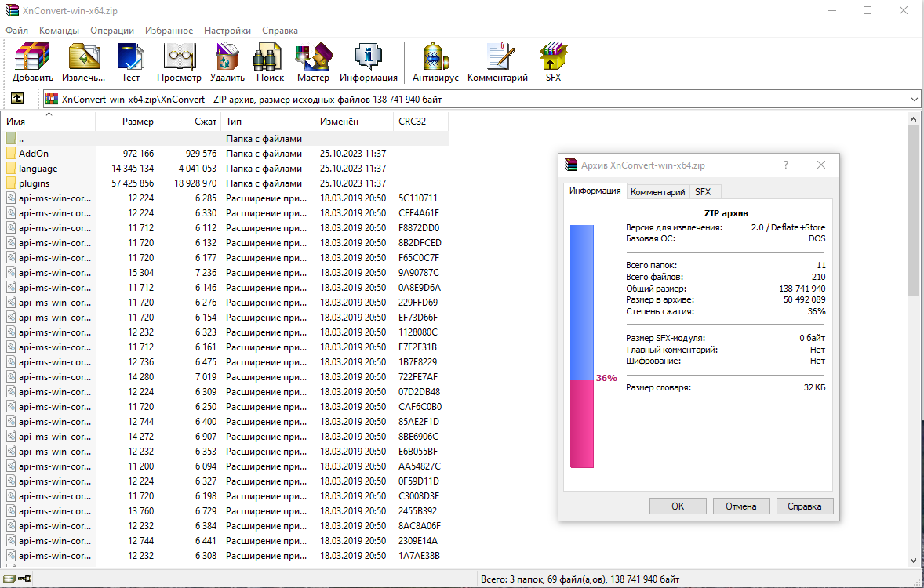Open the Справка menu

(x=280, y=30)
